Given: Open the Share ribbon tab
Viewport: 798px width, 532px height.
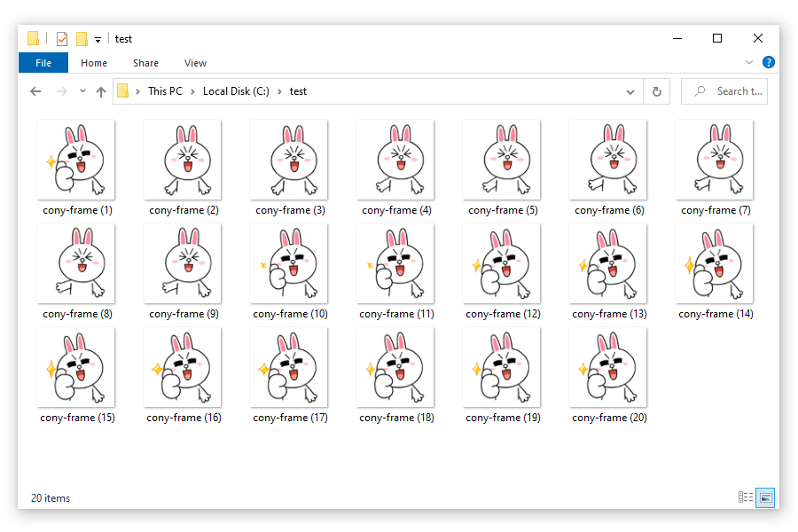Looking at the screenshot, I should [x=145, y=63].
